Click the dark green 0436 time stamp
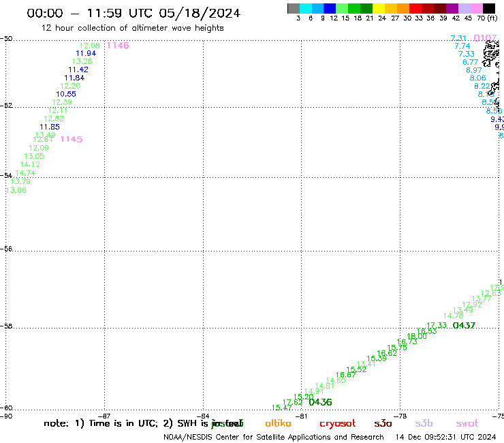 [321, 402]
